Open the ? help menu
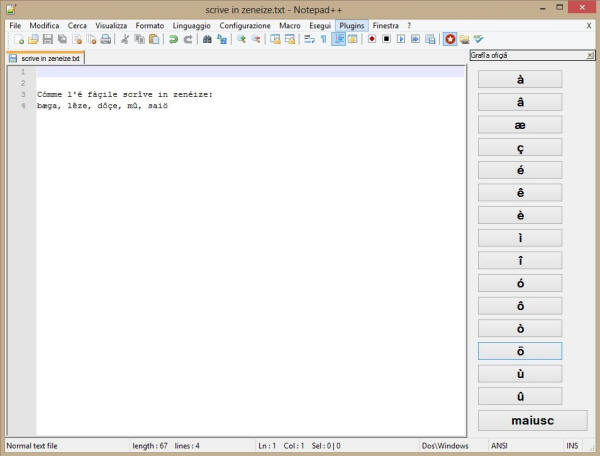The width and height of the screenshot is (600, 456). 409,26
